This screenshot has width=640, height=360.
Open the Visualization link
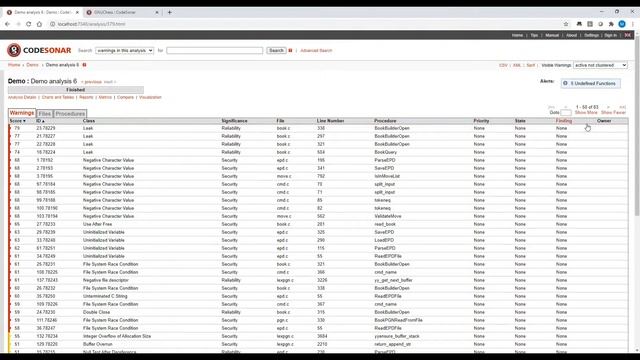(150, 98)
